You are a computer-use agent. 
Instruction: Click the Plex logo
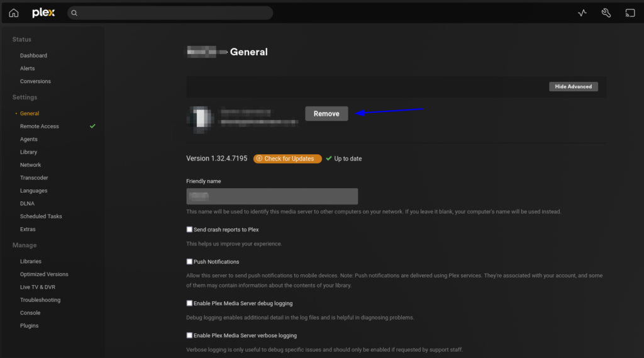tap(43, 13)
